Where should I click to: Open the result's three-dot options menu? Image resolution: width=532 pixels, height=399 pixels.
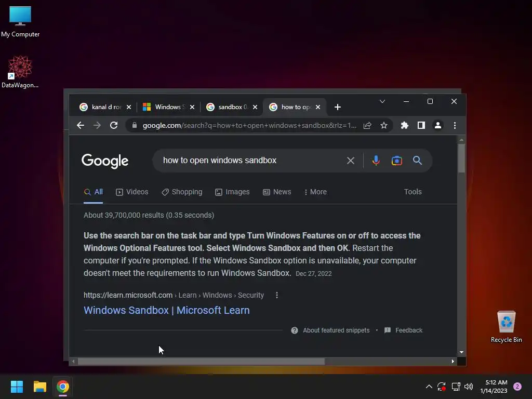click(277, 295)
